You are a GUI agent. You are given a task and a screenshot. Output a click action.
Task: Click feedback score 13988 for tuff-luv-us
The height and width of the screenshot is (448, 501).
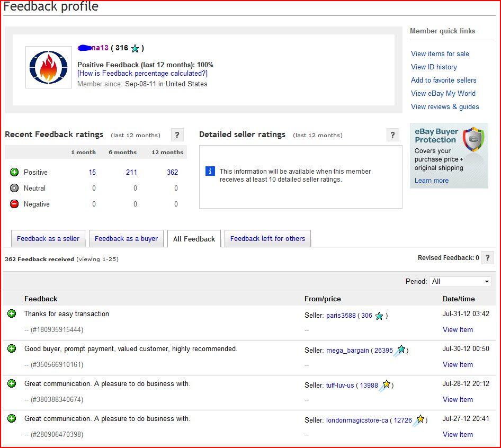tap(369, 385)
